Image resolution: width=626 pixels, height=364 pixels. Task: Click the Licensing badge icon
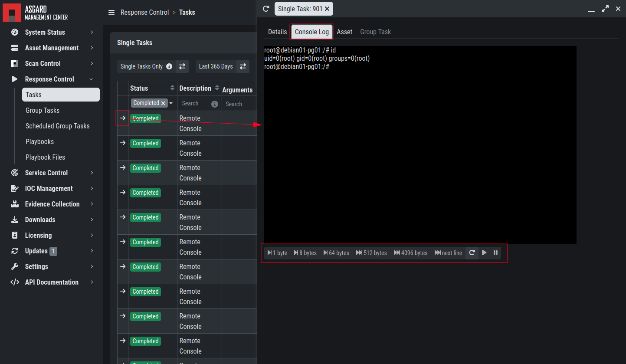point(15,235)
